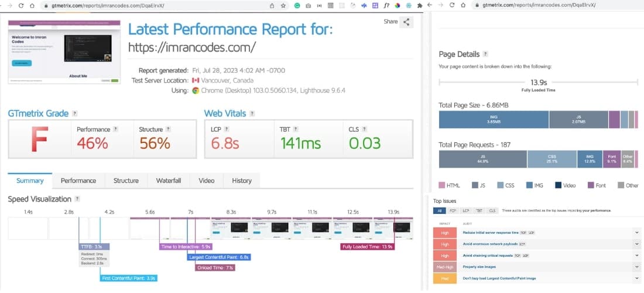Click the IMG 3.85MB page size segment

(x=494, y=120)
